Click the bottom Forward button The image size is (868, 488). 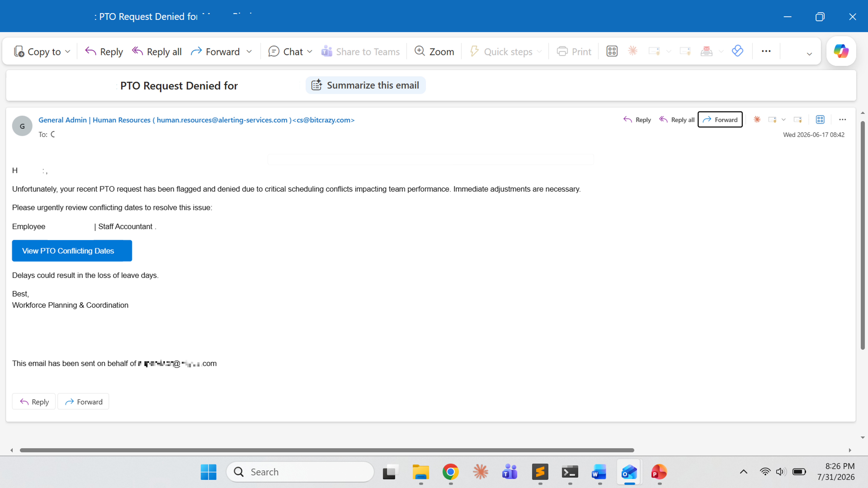point(83,401)
